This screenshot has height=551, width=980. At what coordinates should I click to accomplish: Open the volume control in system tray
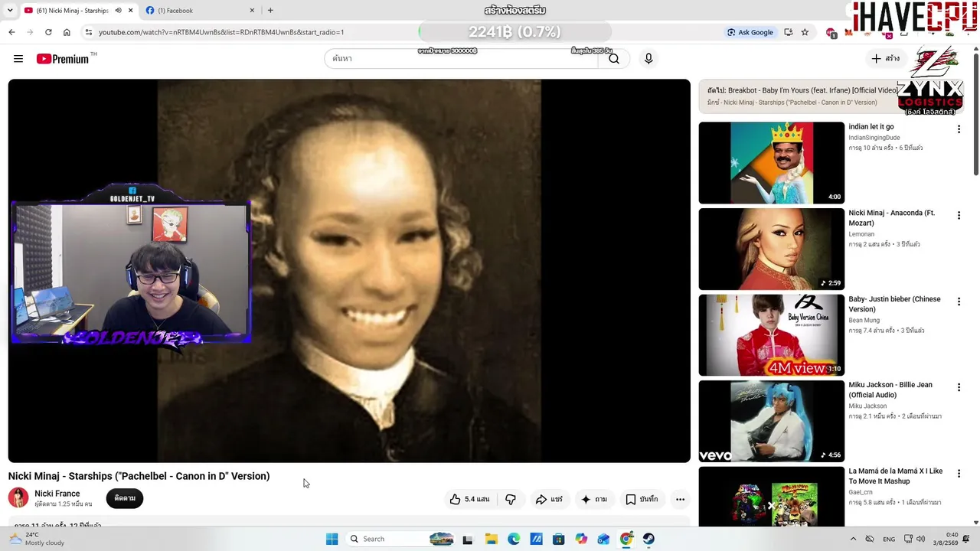[920, 539]
